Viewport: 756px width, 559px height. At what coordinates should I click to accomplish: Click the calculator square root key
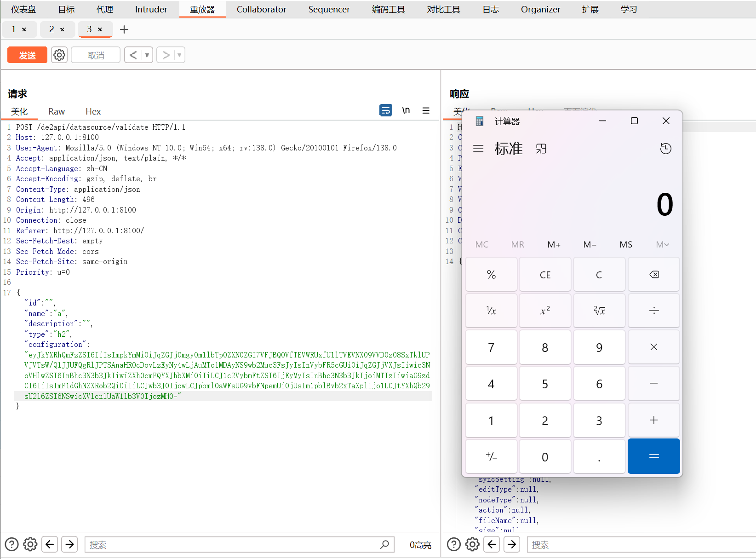(x=599, y=311)
